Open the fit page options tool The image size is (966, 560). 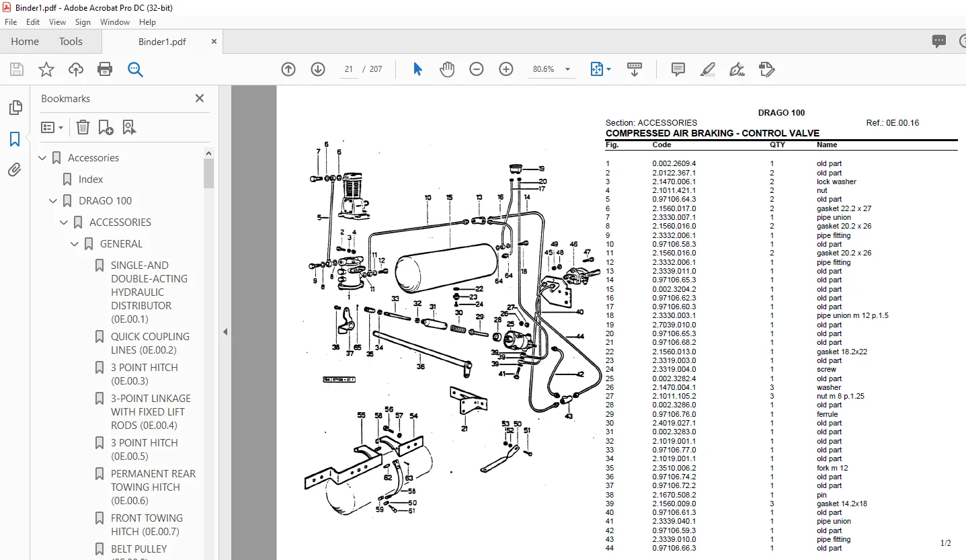pos(600,69)
